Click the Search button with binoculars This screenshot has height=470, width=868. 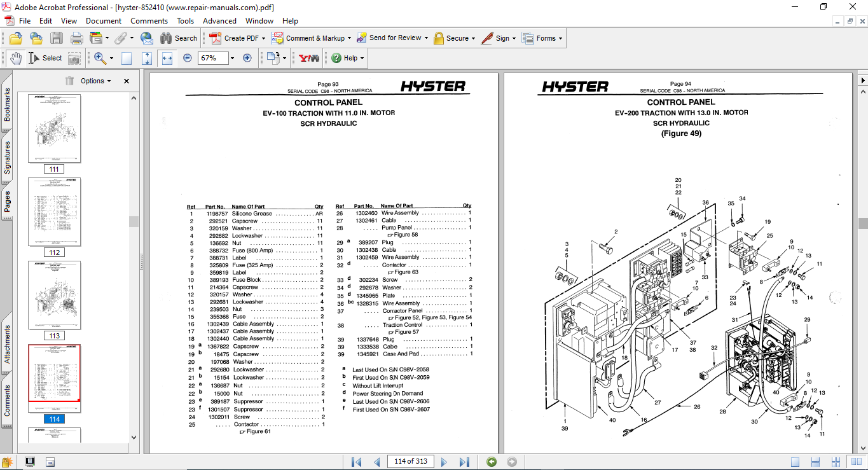click(179, 38)
